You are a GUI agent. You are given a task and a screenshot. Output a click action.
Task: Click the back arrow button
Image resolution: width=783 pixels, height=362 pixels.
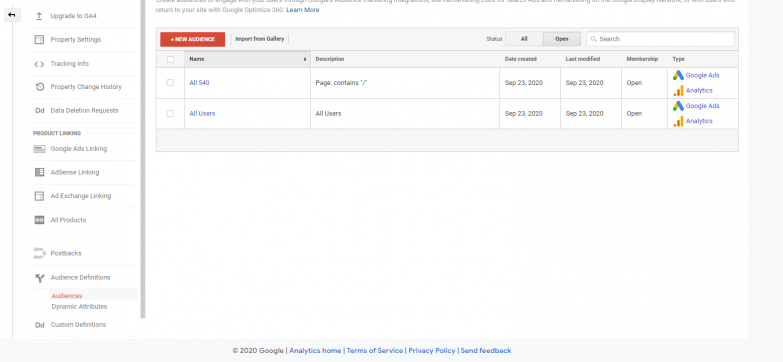pos(12,15)
